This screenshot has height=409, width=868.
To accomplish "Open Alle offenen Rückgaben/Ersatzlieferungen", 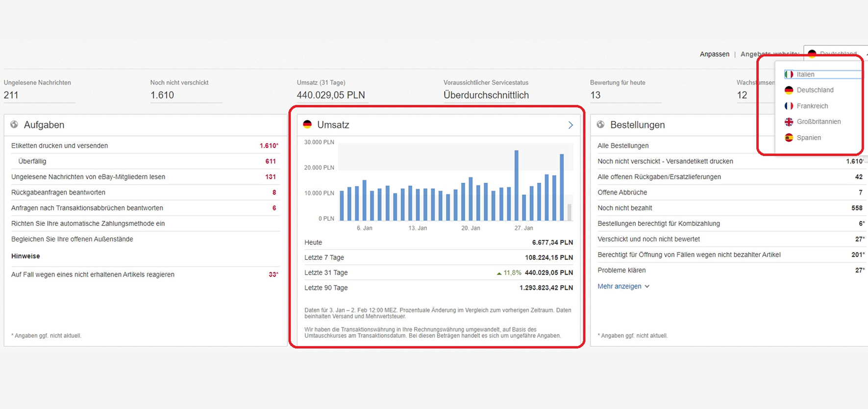I will [x=659, y=177].
